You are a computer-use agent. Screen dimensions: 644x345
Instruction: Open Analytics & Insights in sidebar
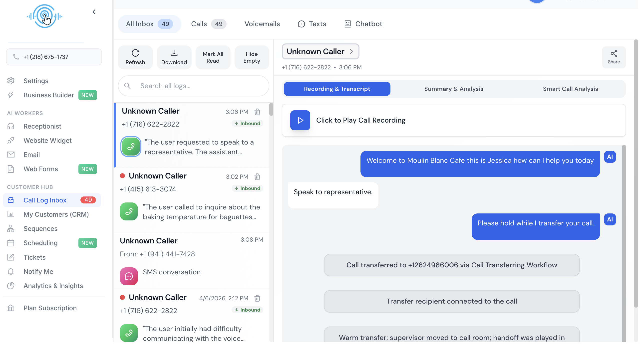click(x=53, y=286)
